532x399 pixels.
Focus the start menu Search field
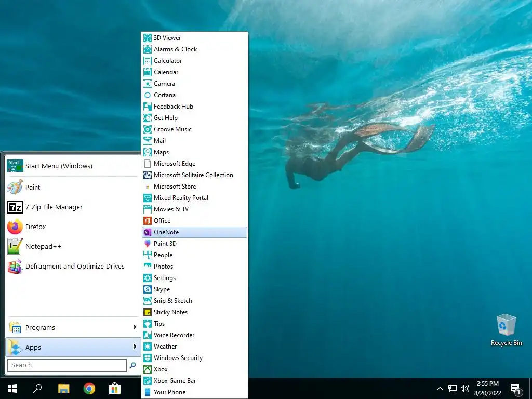point(67,365)
